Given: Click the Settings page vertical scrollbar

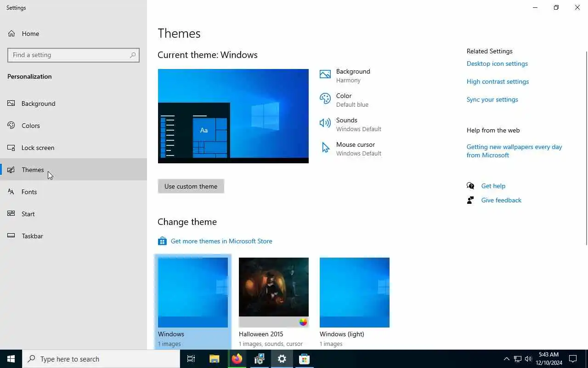Looking at the screenshot, I should (x=586, y=148).
